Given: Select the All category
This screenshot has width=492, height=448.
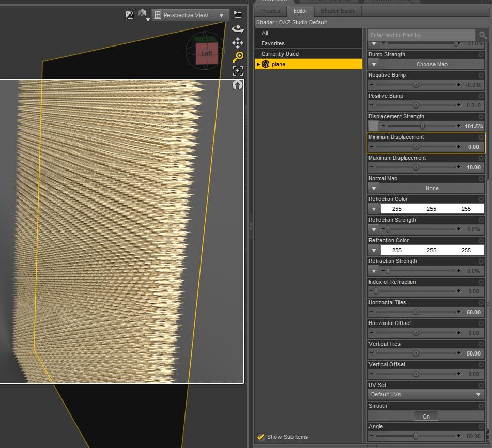Looking at the screenshot, I should point(309,33).
